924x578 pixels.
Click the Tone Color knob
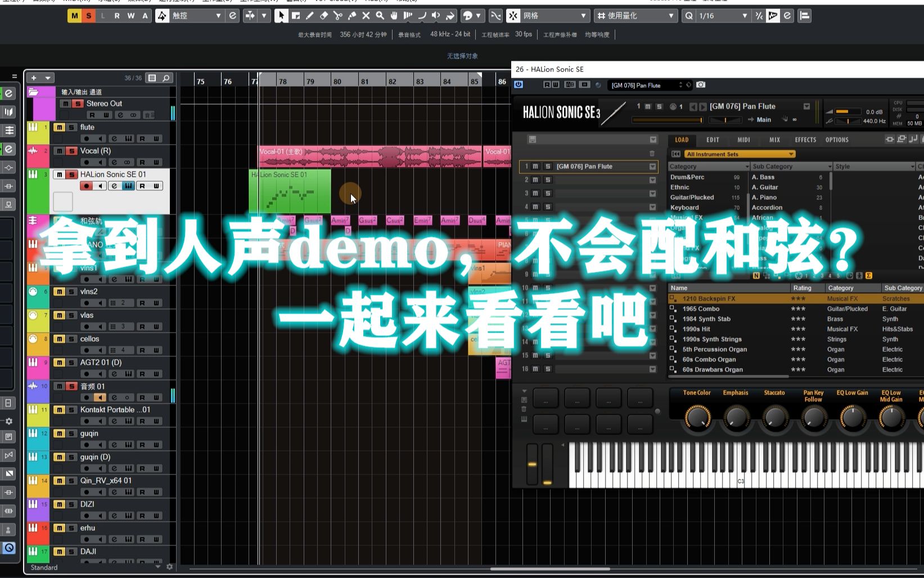point(697,418)
